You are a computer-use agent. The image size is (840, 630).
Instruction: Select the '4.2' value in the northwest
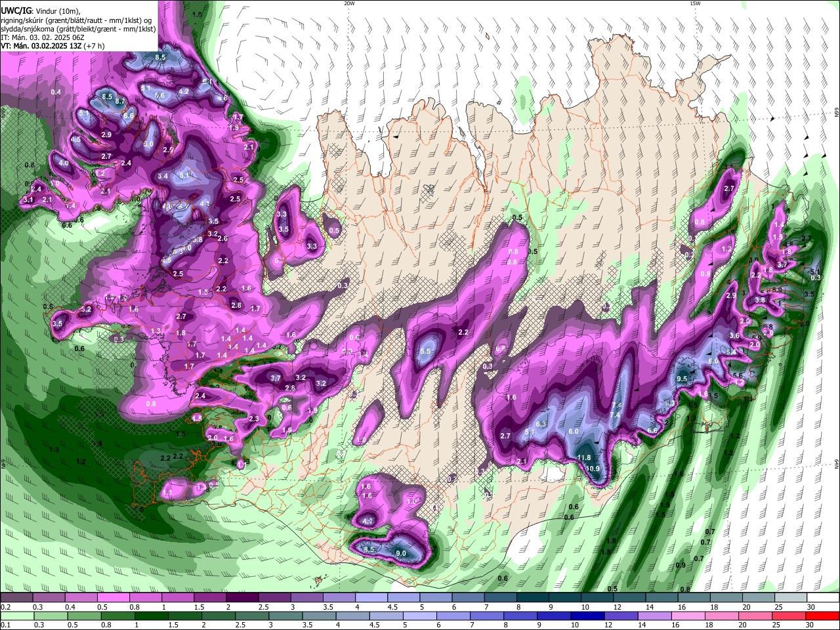pos(184,91)
